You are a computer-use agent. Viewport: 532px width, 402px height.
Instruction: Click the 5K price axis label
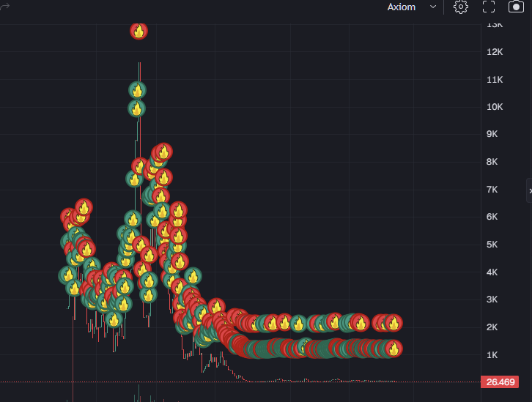tap(492, 245)
